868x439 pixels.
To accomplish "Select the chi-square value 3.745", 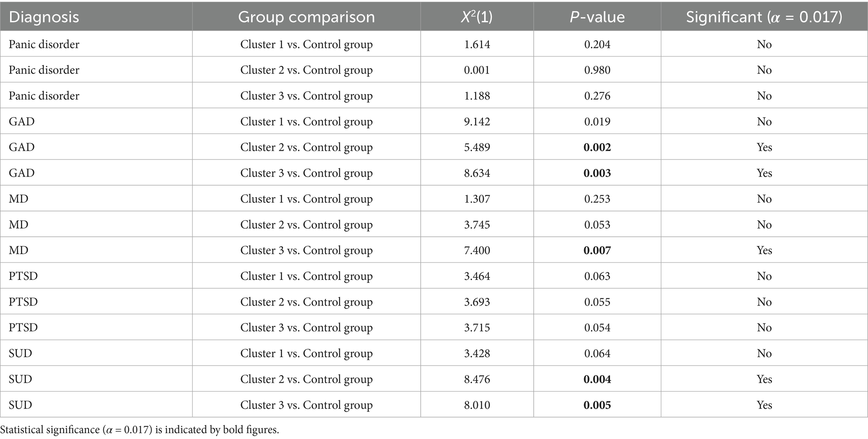I will (477, 225).
